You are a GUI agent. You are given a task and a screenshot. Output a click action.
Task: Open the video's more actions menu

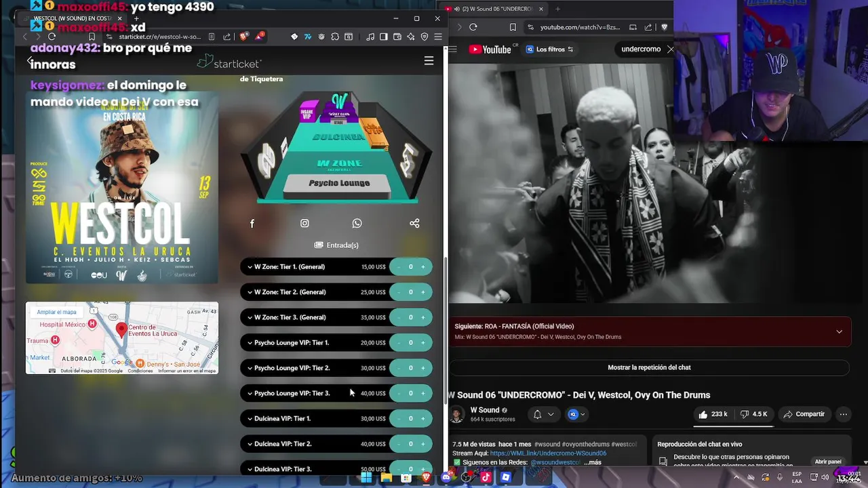tap(843, 414)
